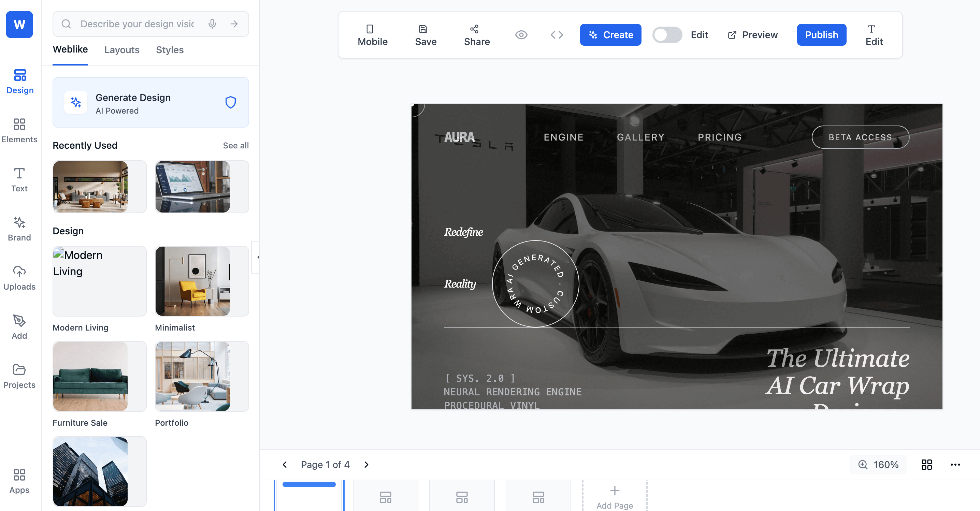Select the Minimalist design thumbnail
Screen dimensions: 980x511
pos(202,281)
